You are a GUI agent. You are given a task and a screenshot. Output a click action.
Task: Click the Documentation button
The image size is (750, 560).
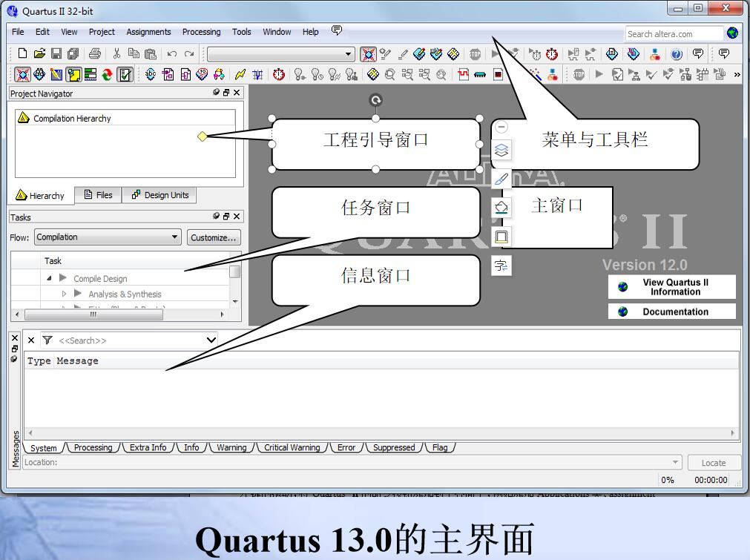[x=671, y=311]
